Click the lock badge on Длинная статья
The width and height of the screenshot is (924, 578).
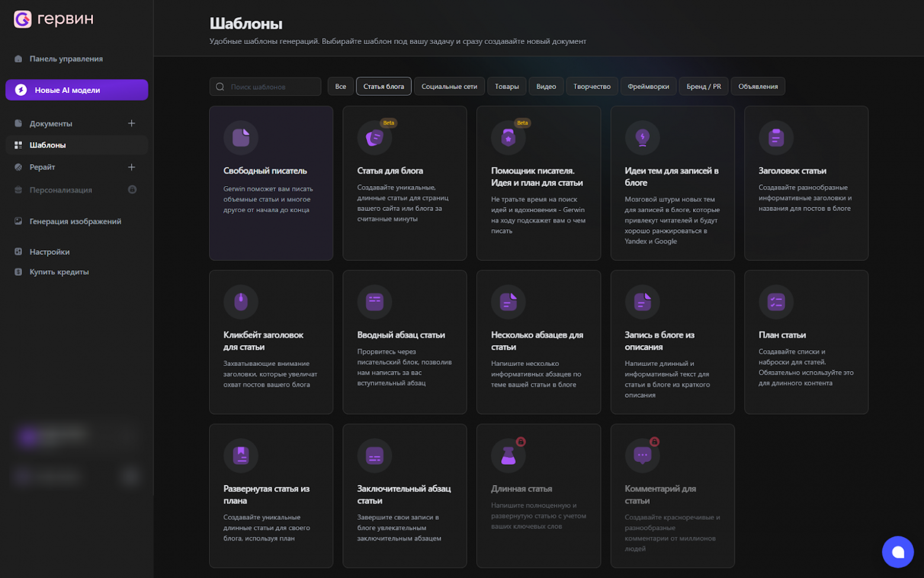point(521,442)
